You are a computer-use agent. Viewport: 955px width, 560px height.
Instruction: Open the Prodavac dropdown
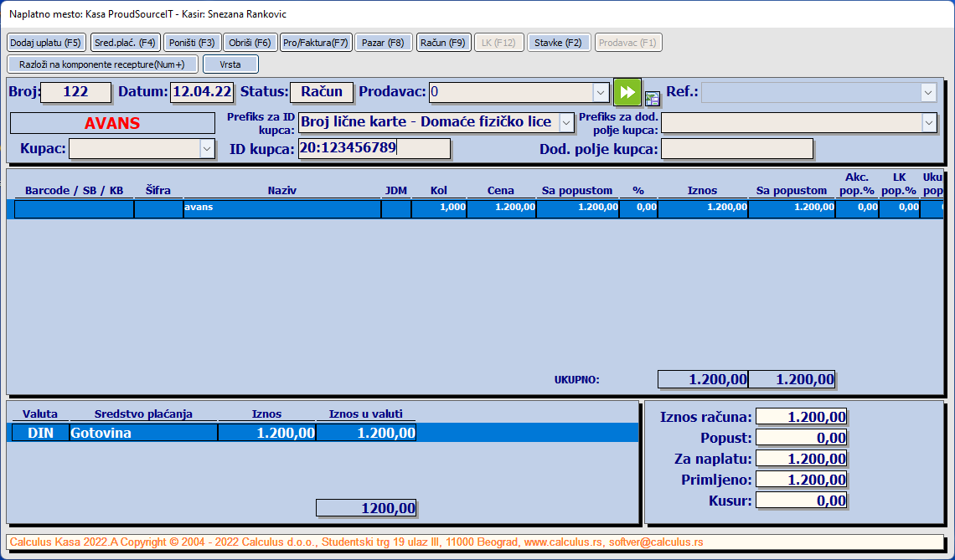(601, 92)
